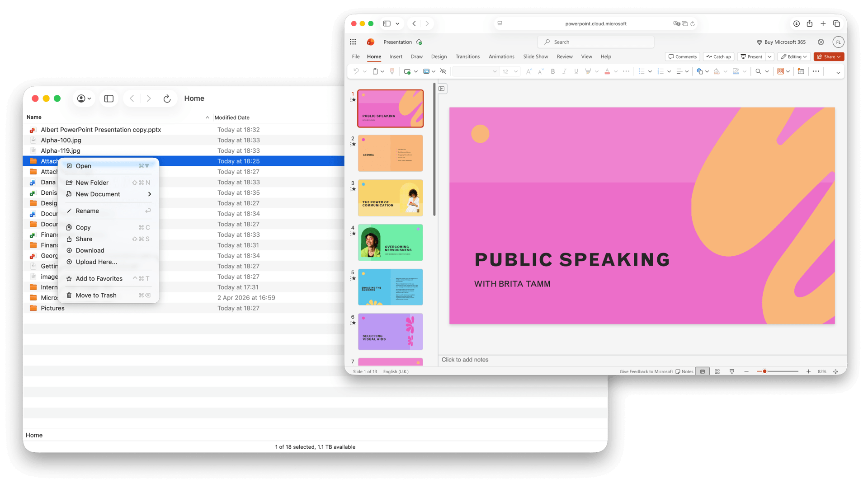Open the font size dropdown

515,71
